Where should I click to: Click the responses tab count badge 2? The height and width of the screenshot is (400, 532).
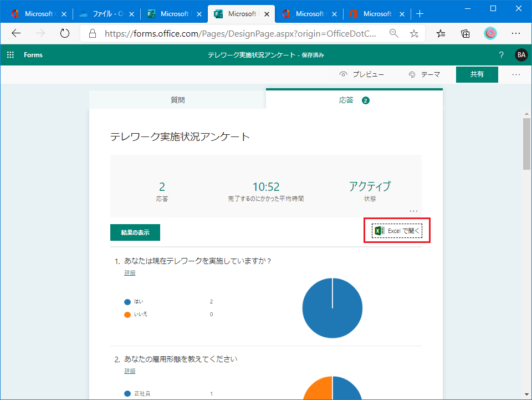pyautogui.click(x=365, y=100)
